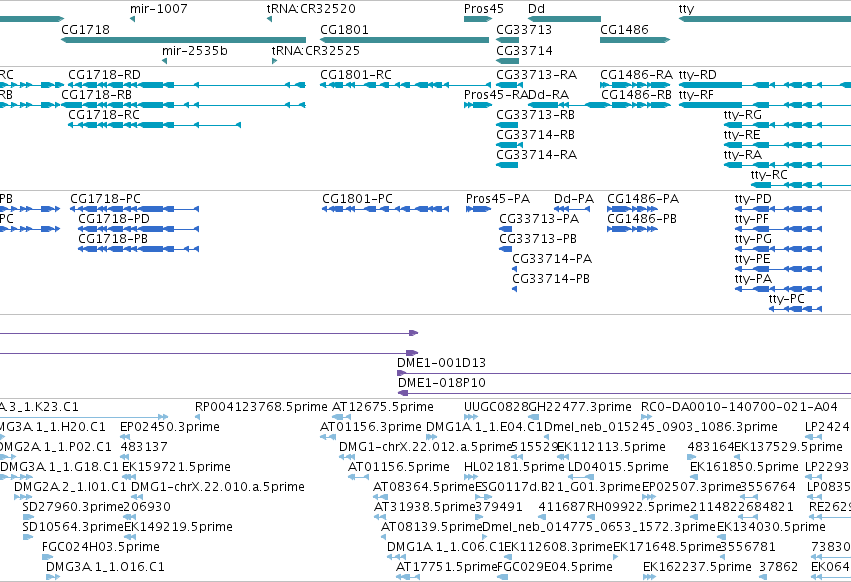851x582 pixels.
Task: Open the Dd-PA protein label
Action: 574,199
